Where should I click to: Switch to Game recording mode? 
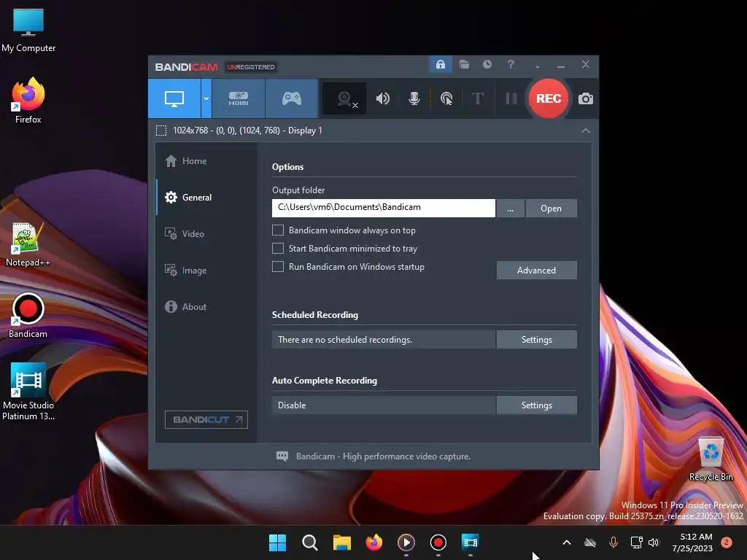[x=292, y=98]
